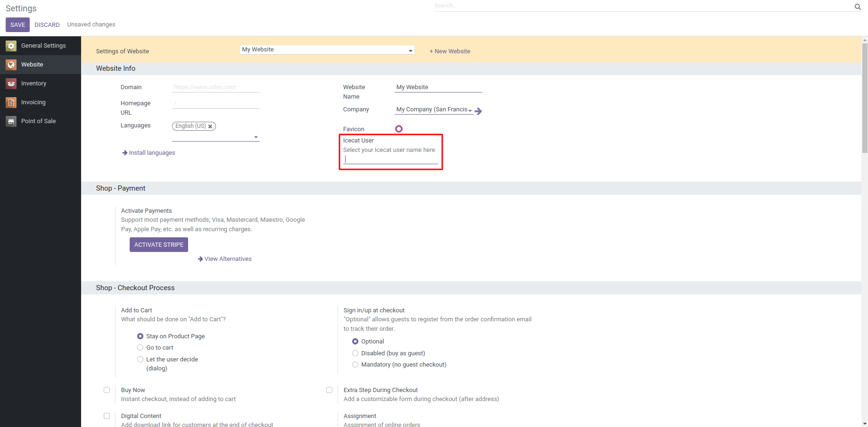
Task: Click the Invoicing icon in sidebar
Action: point(11,102)
